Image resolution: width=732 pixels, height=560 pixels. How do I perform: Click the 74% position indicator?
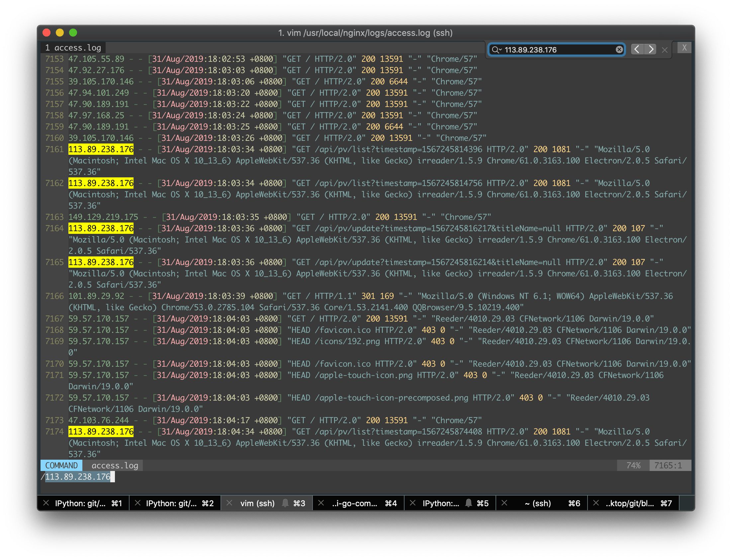(x=633, y=465)
